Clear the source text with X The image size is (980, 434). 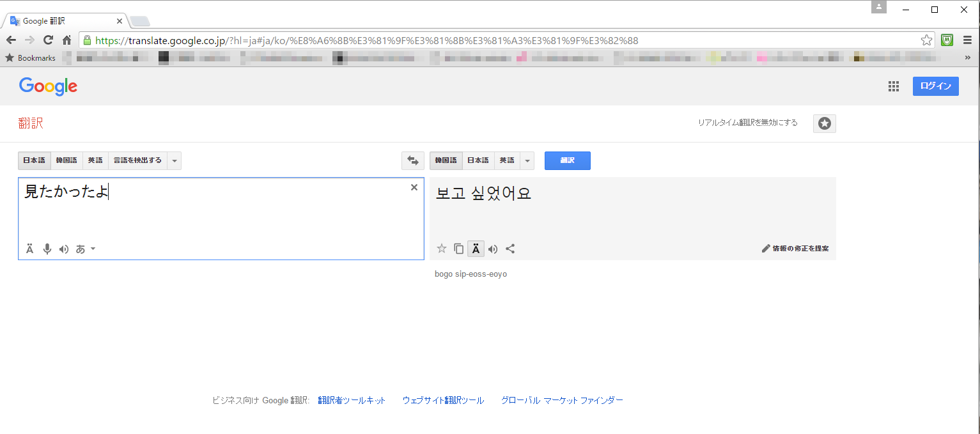pyautogui.click(x=414, y=187)
